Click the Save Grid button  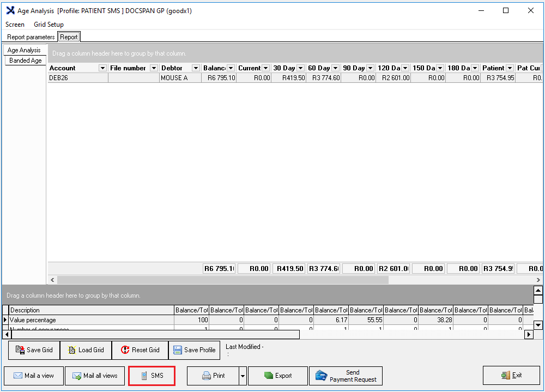tap(34, 350)
